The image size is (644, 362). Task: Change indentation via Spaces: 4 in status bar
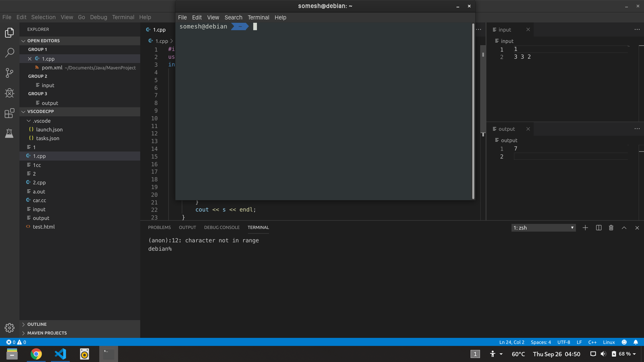coord(541,342)
